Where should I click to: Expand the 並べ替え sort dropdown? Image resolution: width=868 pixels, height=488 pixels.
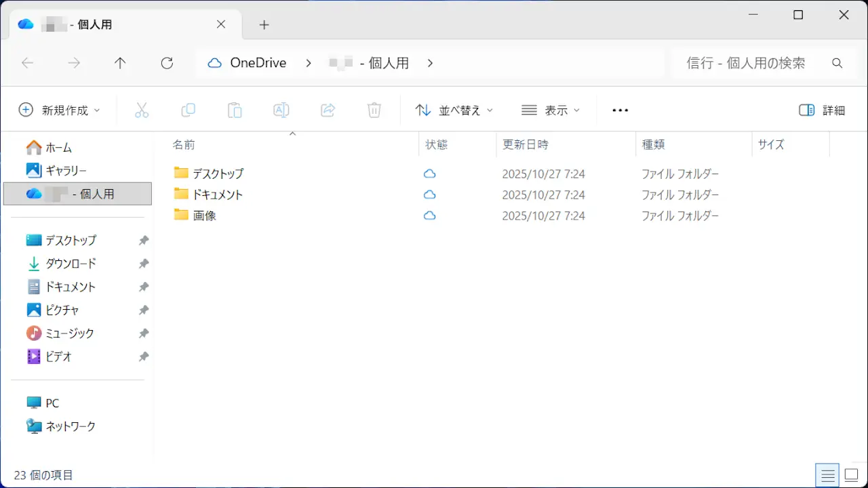coord(454,110)
